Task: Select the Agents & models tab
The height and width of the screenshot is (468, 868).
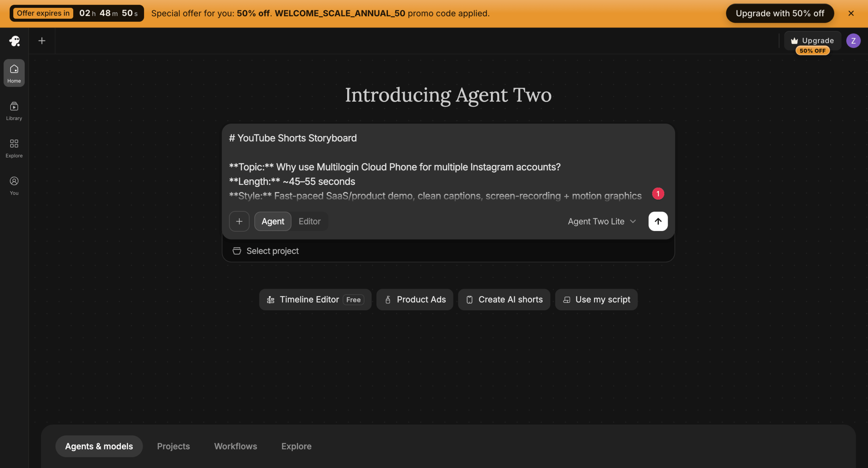Action: 99,446
